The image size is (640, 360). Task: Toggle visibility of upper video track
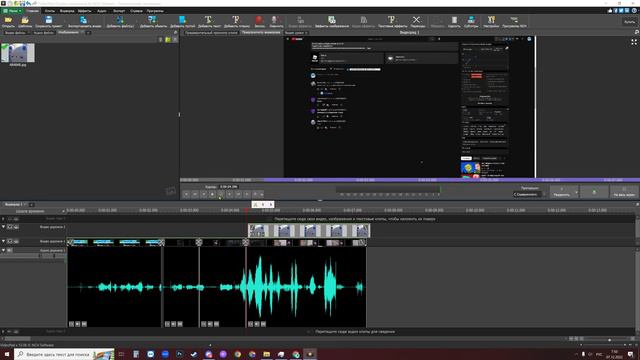click(x=16, y=227)
